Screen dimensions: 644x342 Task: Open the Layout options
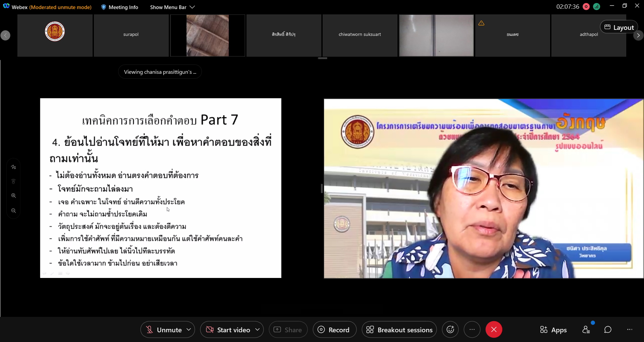click(619, 27)
